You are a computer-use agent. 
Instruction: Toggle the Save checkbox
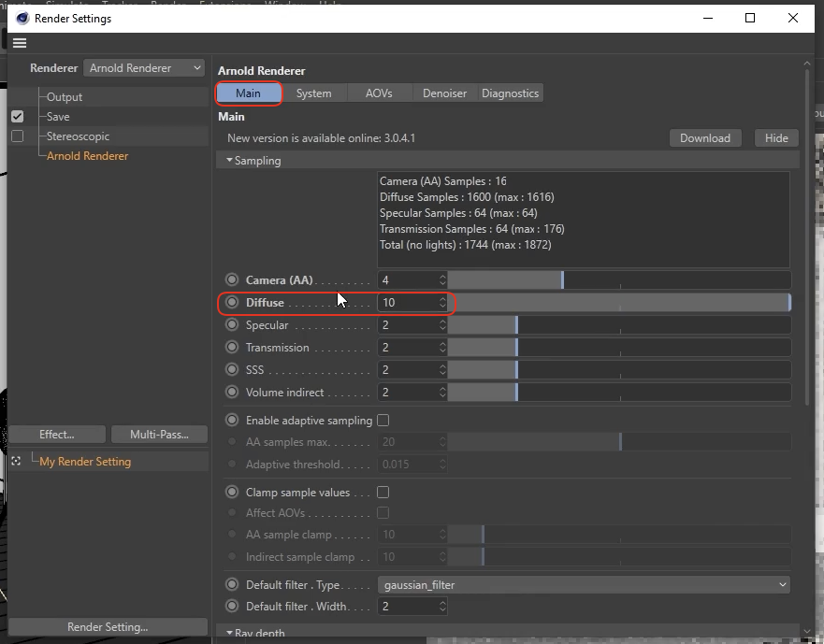point(18,117)
